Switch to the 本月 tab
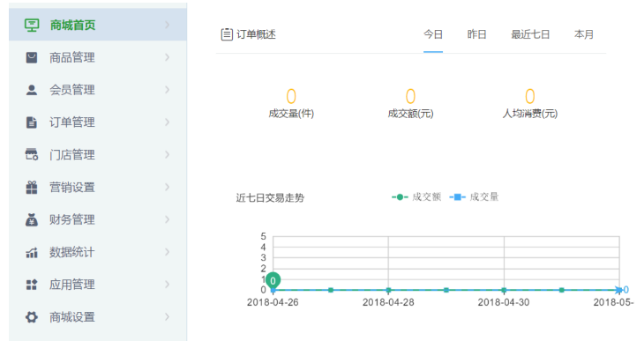 (x=584, y=34)
